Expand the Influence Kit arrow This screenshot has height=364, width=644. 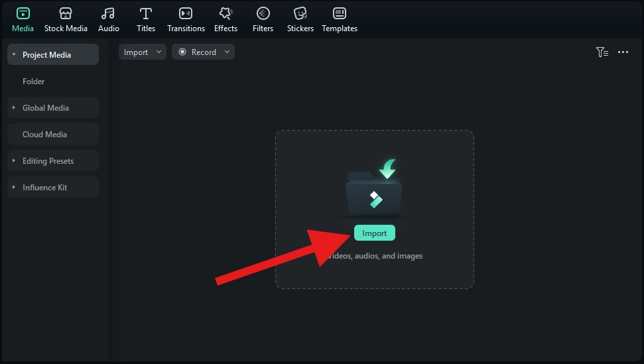pos(14,187)
